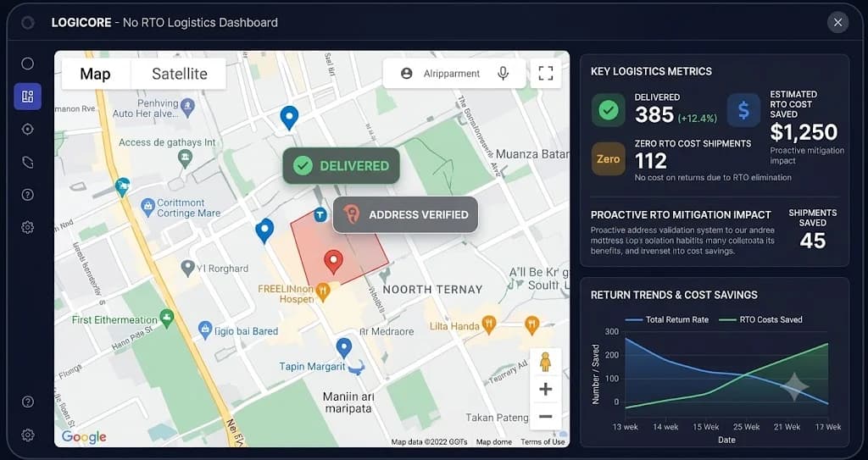Click the FREELINnon Hospen restaurant marker
The width and height of the screenshot is (868, 460).
tap(323, 291)
